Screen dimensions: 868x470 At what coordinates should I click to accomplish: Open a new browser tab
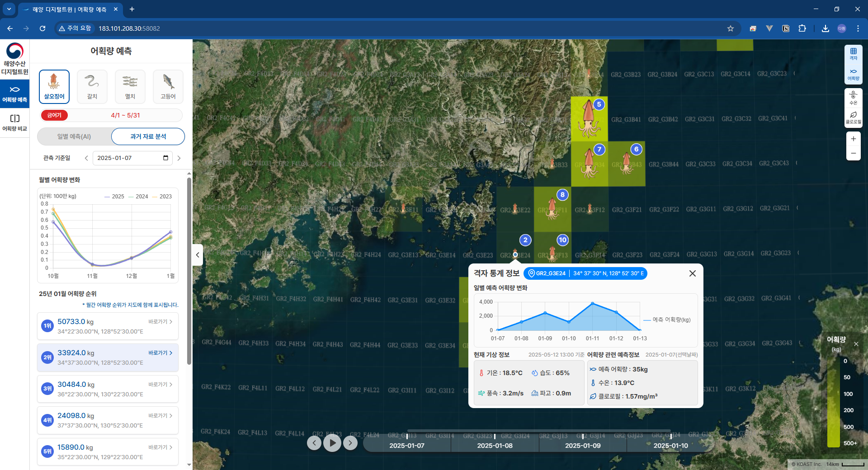pos(132,9)
